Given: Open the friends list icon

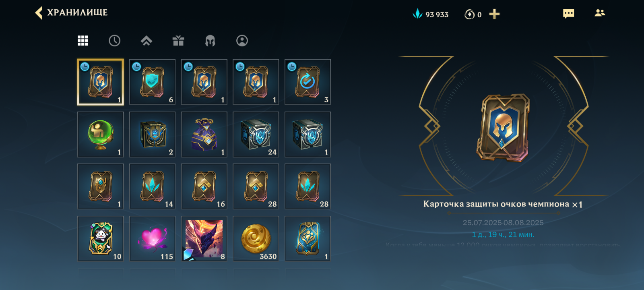Looking at the screenshot, I should (600, 13).
